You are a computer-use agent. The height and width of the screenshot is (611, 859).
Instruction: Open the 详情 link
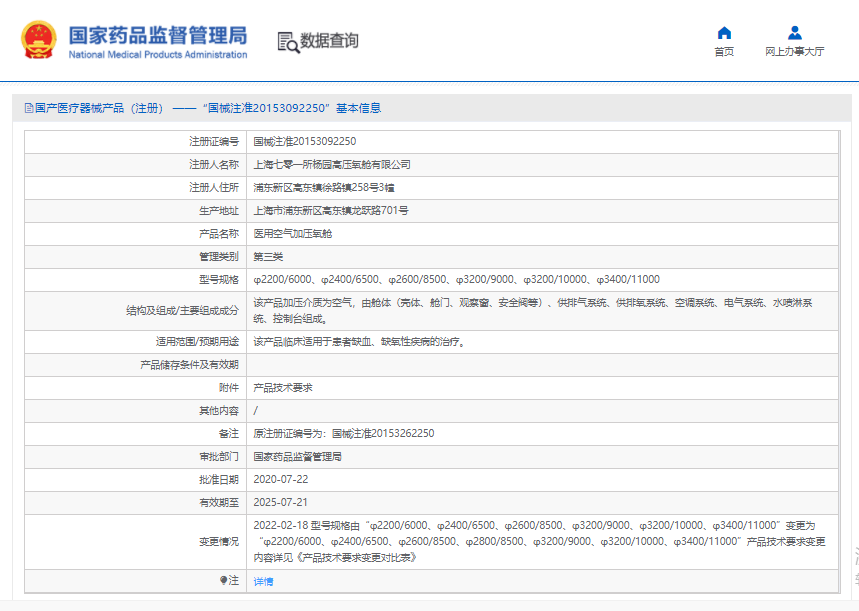tap(264, 581)
